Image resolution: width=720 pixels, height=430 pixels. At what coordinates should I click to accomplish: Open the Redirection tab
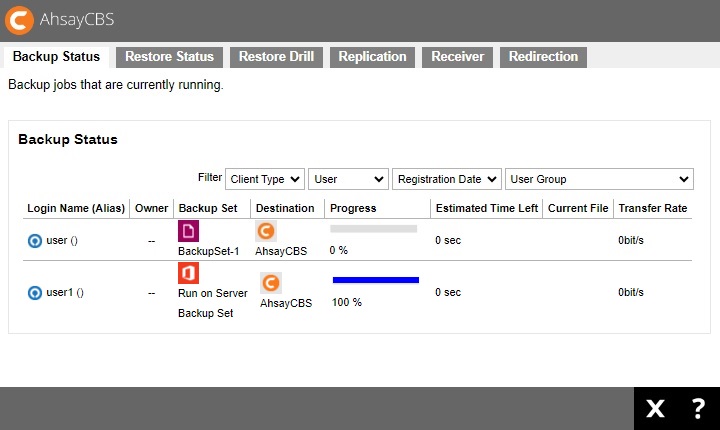(543, 57)
